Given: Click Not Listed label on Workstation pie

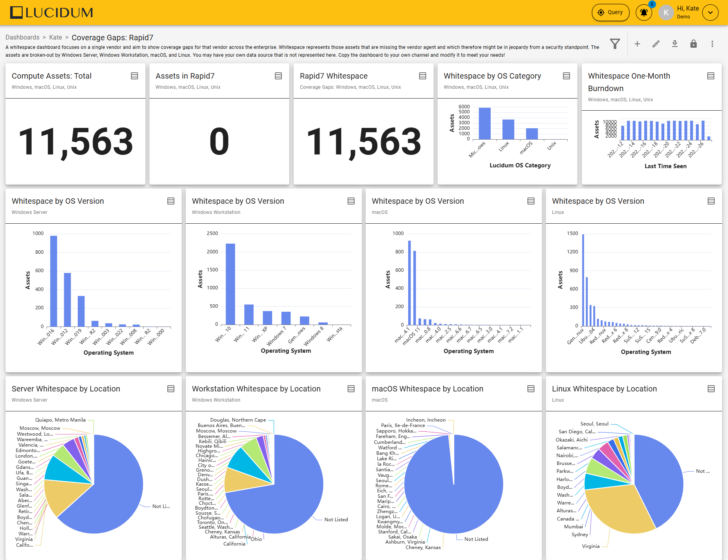Looking at the screenshot, I should pyautogui.click(x=336, y=519).
